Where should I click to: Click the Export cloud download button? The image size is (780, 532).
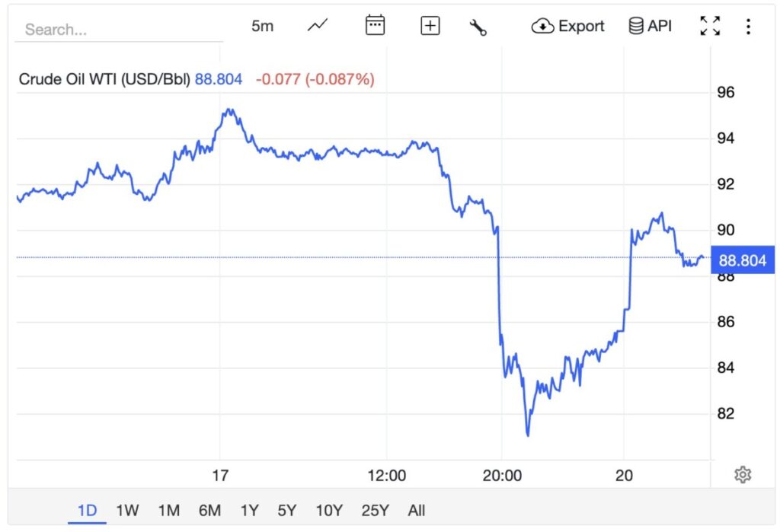(568, 26)
